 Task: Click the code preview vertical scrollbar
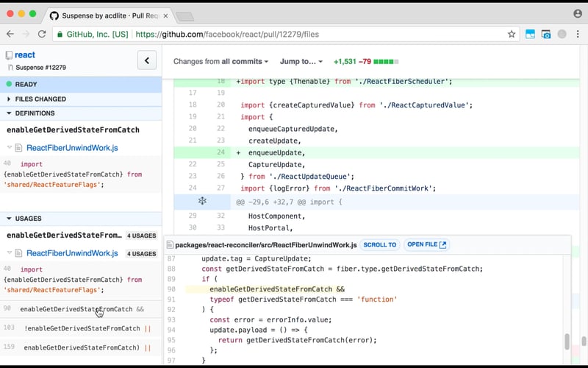[567, 342]
